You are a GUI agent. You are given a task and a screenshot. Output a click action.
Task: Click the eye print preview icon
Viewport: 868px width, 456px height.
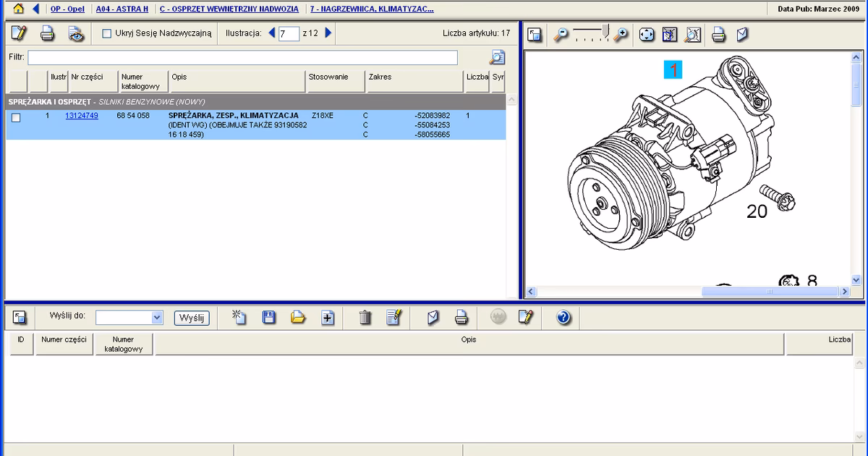(76, 33)
